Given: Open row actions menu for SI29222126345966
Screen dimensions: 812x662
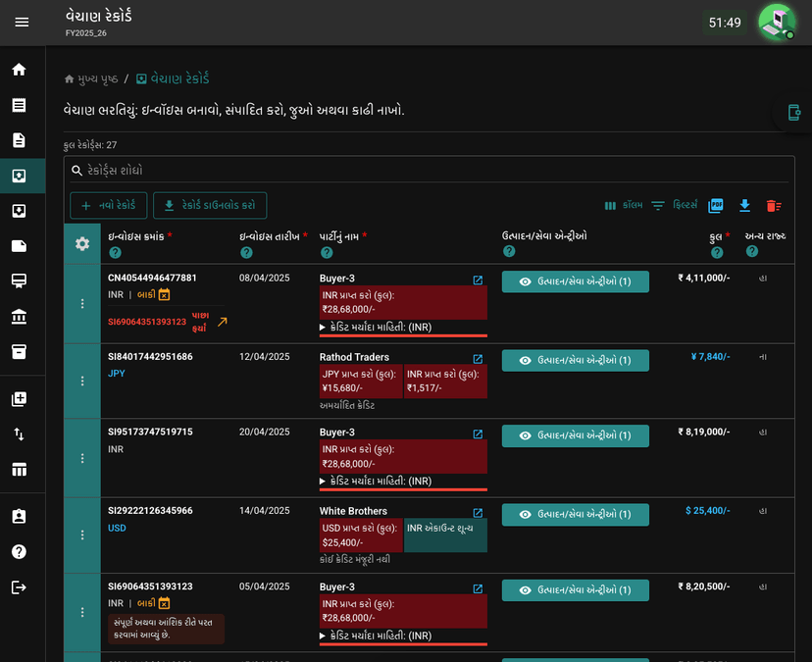Looking at the screenshot, I should click(82, 535).
